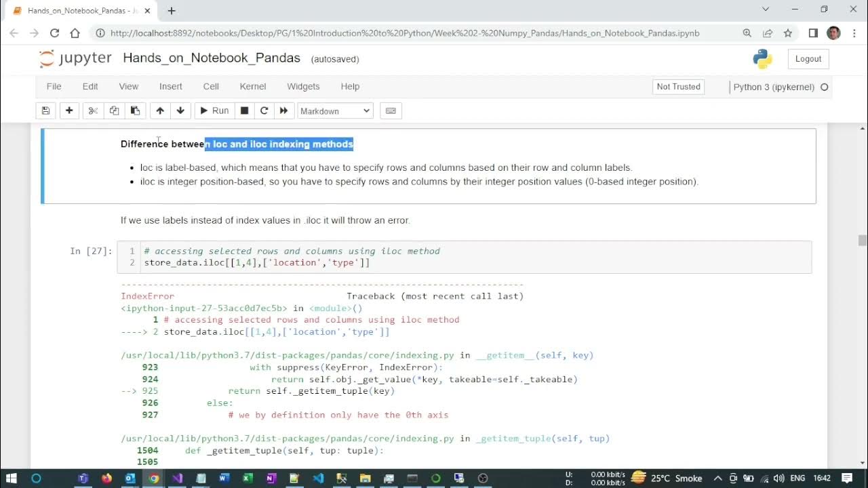Close the Hands_on_Notebook_Pandas browser tab
The height and width of the screenshot is (488, 868).
147,11
